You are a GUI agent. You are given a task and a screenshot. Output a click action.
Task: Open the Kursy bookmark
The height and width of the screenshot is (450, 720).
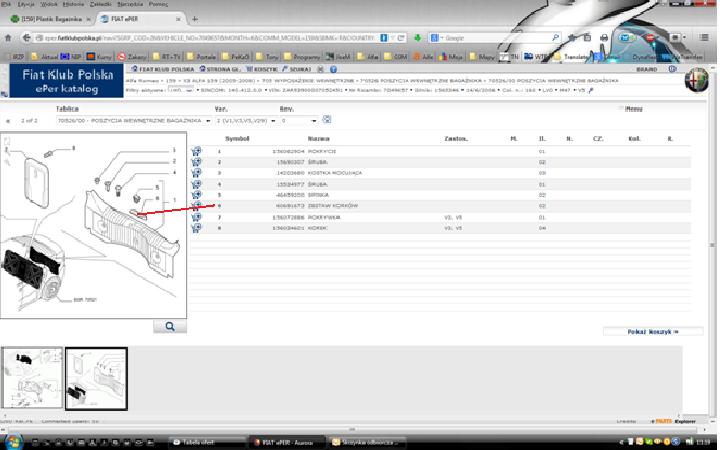coord(100,56)
